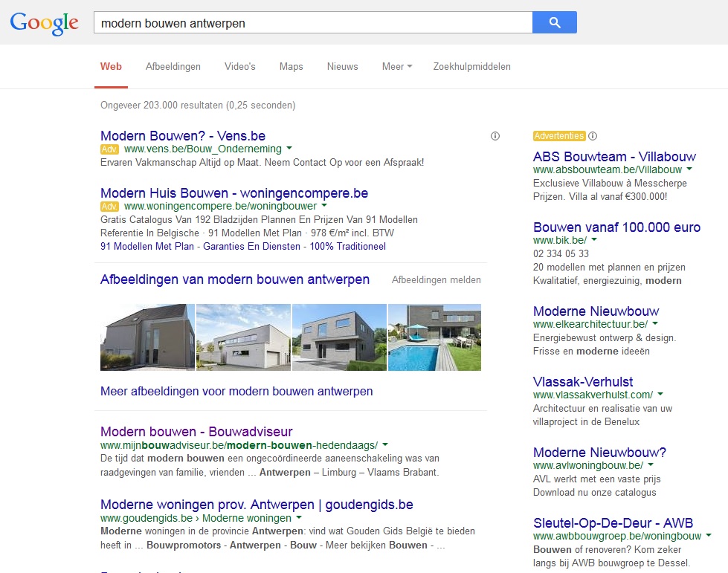The height and width of the screenshot is (573, 728).
Task: Open the 'Modern bouwen - Bouwadviseur' result
Action: click(x=196, y=432)
